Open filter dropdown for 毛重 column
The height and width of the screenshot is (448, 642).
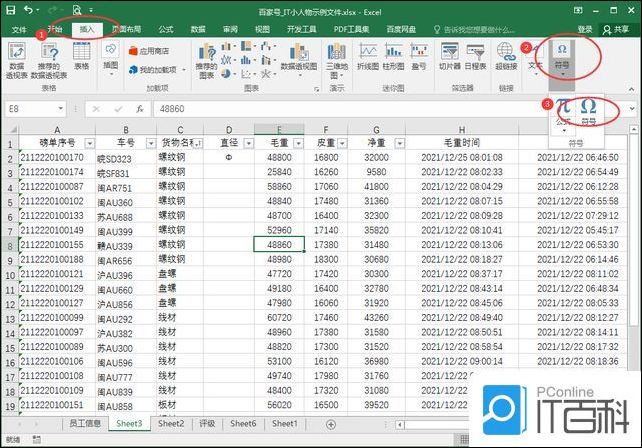pos(298,143)
